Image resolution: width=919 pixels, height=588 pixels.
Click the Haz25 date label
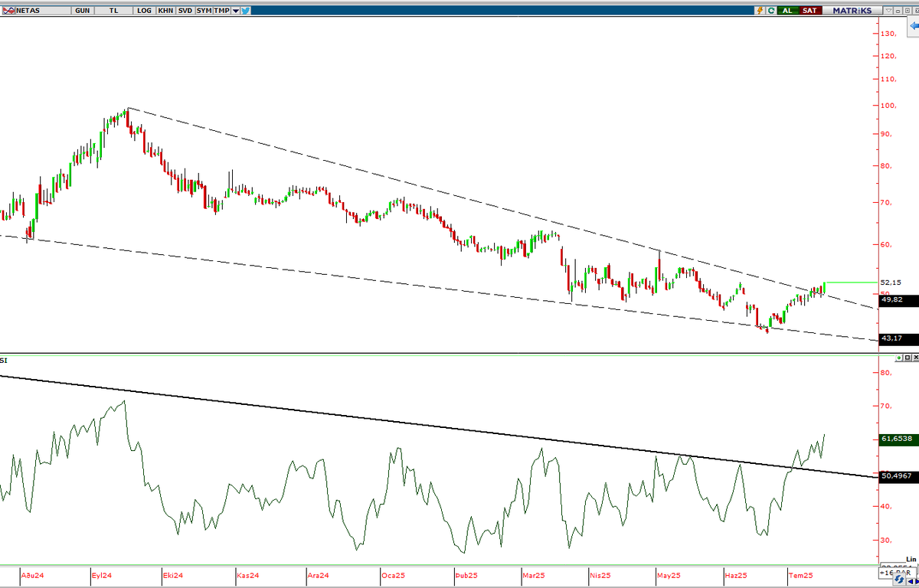[x=735, y=575]
